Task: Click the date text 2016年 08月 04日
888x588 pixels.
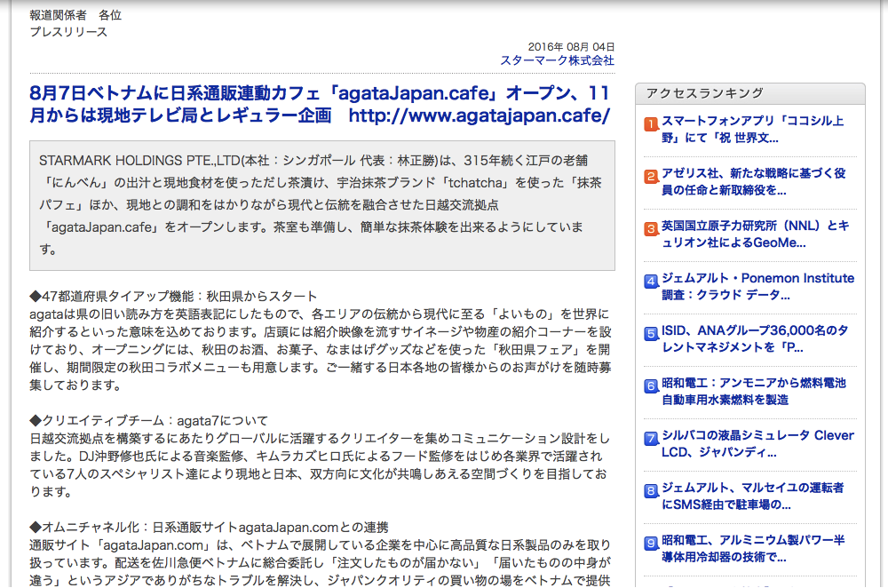Action: point(571,47)
